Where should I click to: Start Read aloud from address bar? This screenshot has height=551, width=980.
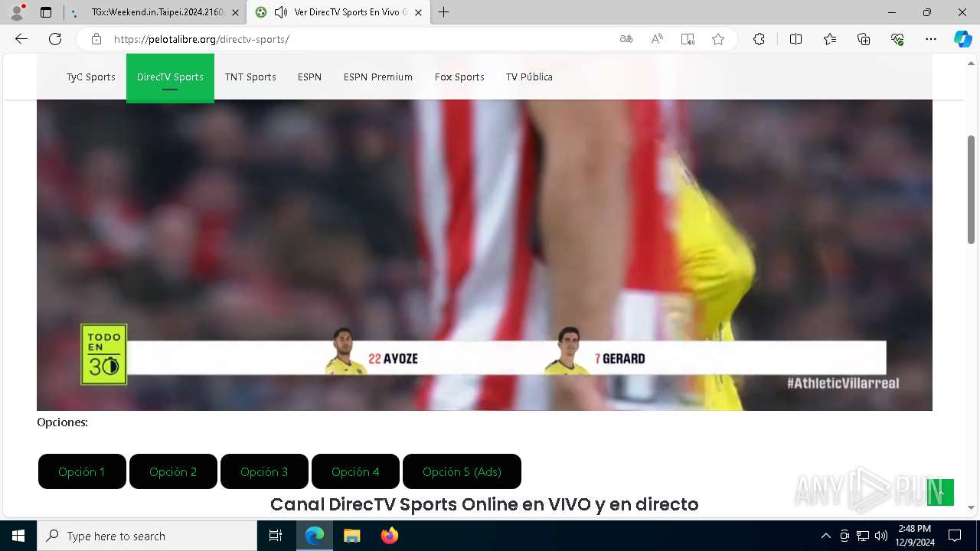[657, 39]
